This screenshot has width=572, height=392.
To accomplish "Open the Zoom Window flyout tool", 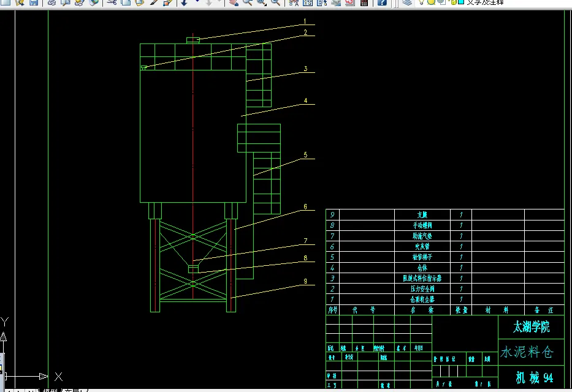I will coord(262,2).
